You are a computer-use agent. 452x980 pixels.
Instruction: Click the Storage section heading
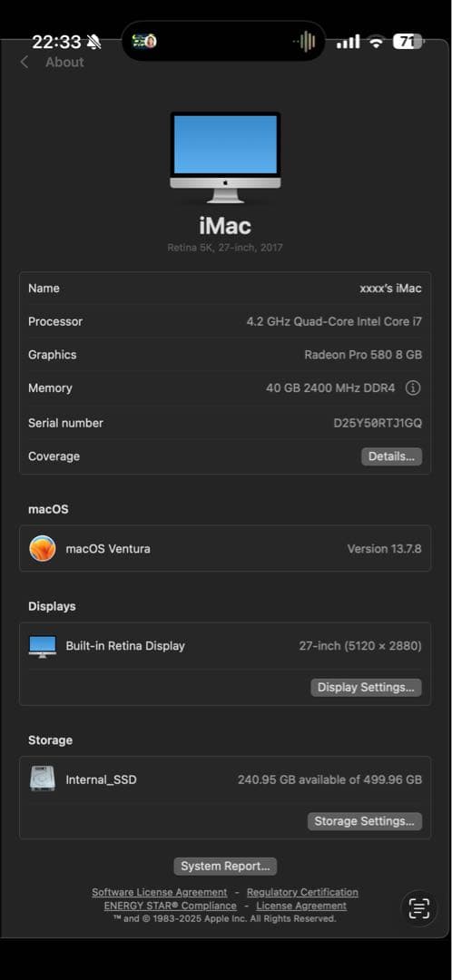pyautogui.click(x=50, y=740)
